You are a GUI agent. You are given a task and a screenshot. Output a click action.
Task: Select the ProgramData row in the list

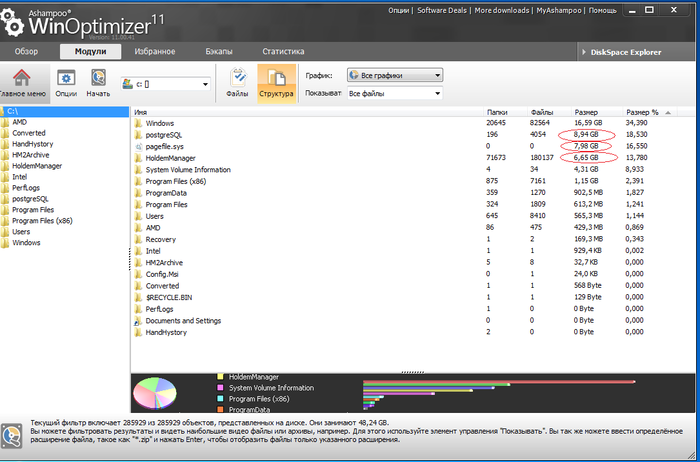click(413, 193)
